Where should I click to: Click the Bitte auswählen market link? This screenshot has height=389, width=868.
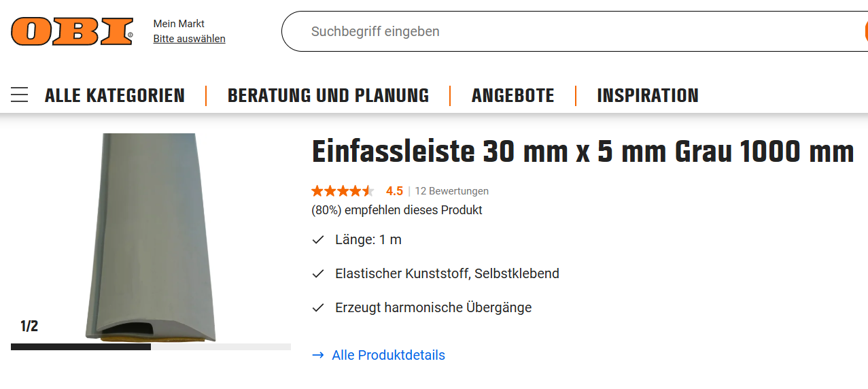(189, 39)
